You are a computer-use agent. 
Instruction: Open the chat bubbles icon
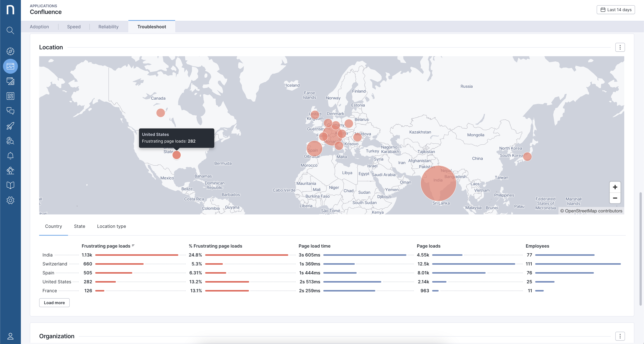tap(10, 111)
